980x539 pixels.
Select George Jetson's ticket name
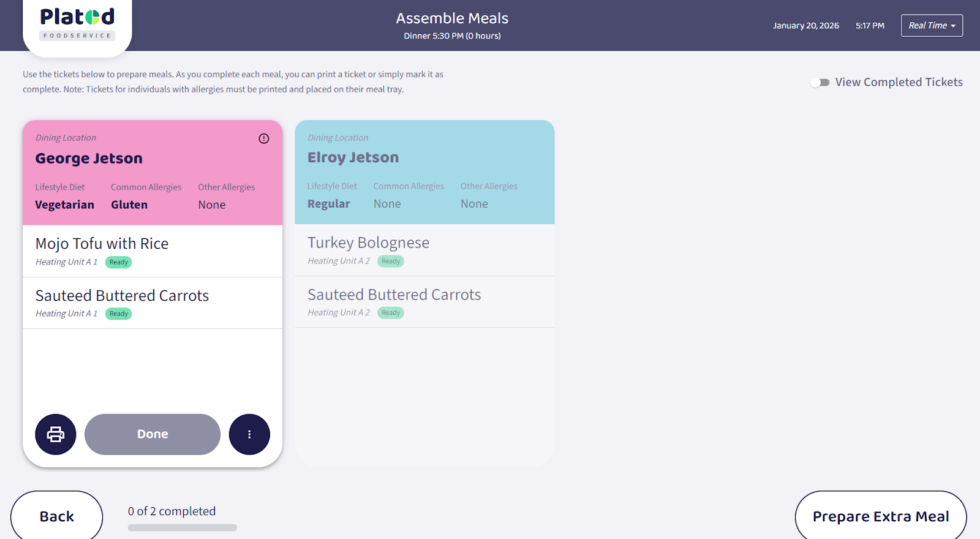89,159
